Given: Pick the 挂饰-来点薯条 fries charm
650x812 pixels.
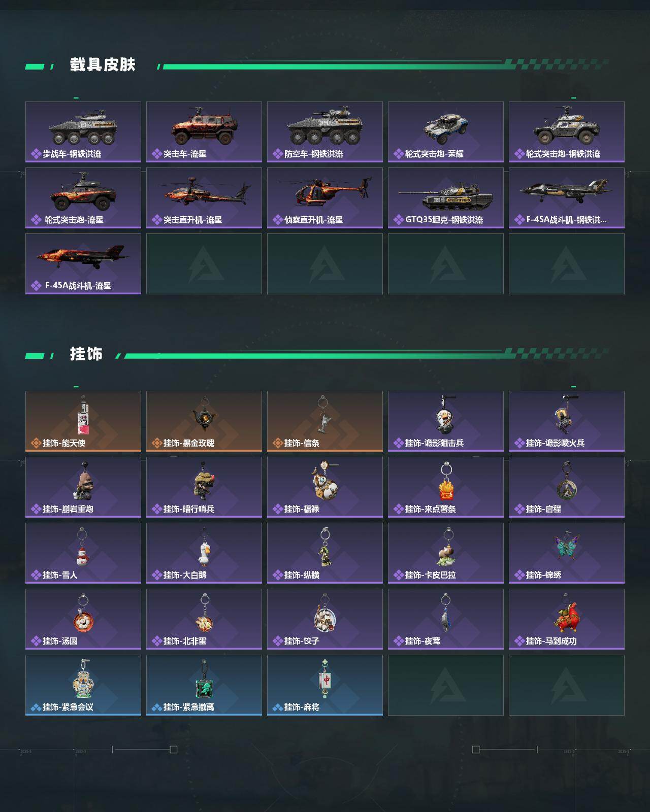Looking at the screenshot, I should pyautogui.click(x=446, y=487).
